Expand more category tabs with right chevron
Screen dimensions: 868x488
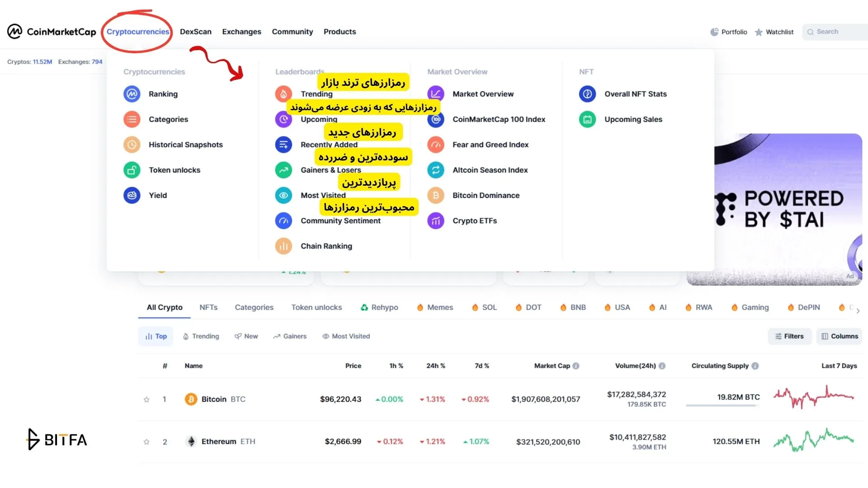pos(858,311)
